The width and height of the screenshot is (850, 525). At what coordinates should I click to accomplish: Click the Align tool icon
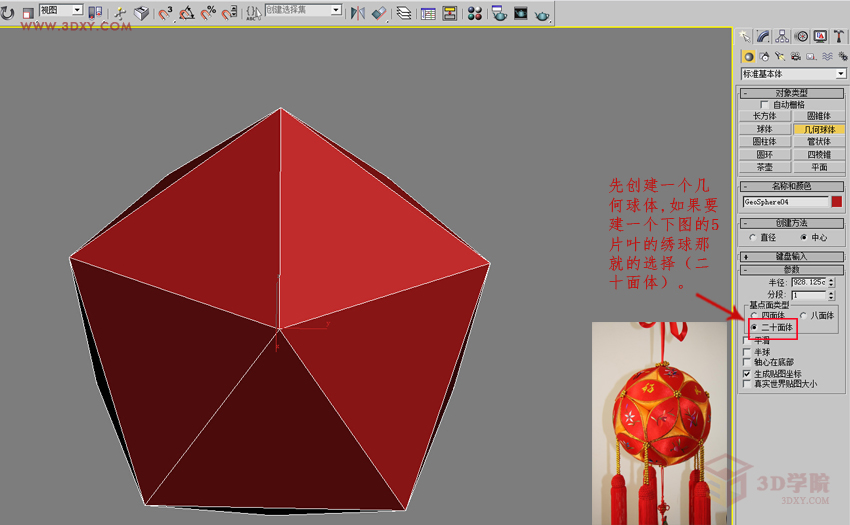[379, 13]
